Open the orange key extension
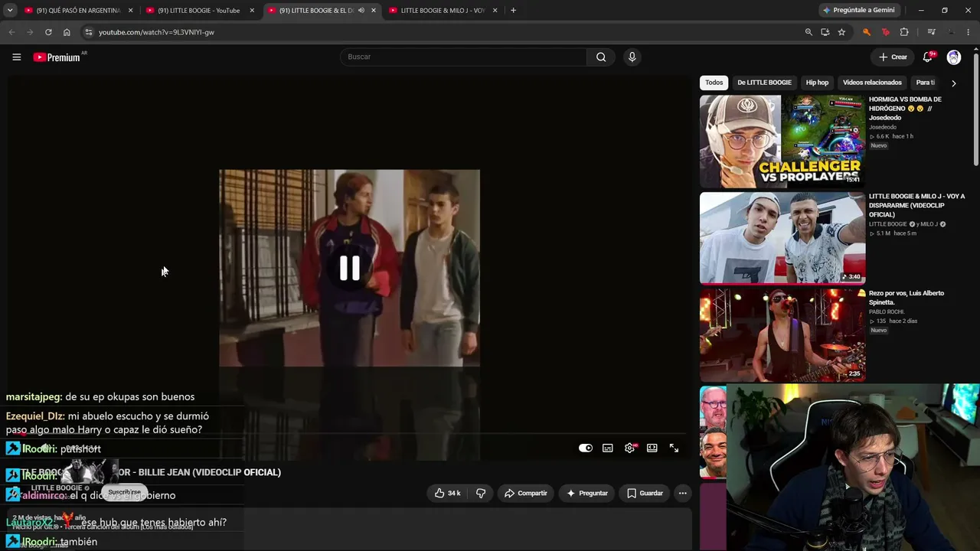Screen dimensions: 980x551 pyautogui.click(x=867, y=32)
